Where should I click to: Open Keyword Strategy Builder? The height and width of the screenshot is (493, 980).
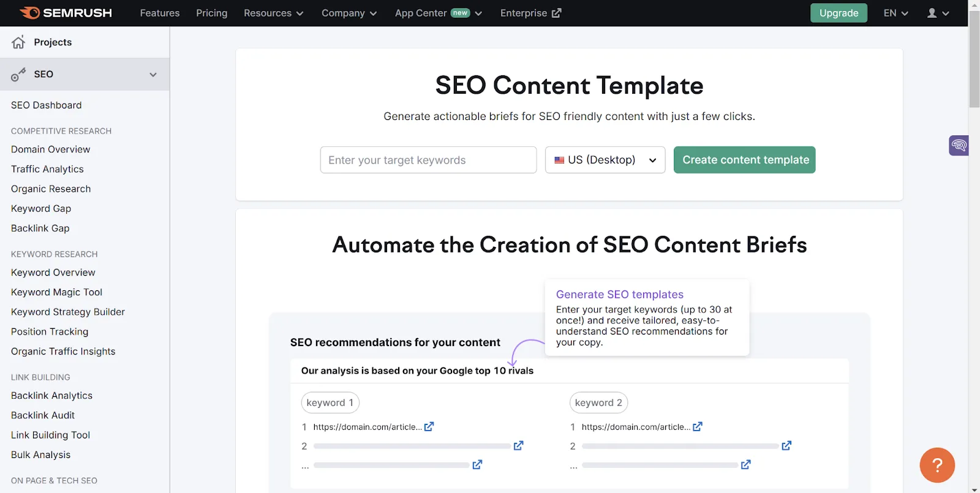[x=68, y=312]
